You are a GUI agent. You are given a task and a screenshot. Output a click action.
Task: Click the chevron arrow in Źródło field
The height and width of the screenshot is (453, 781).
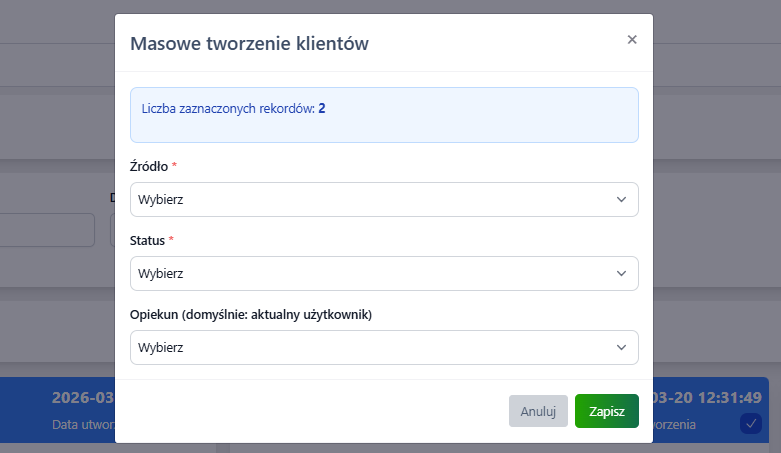pyautogui.click(x=621, y=200)
